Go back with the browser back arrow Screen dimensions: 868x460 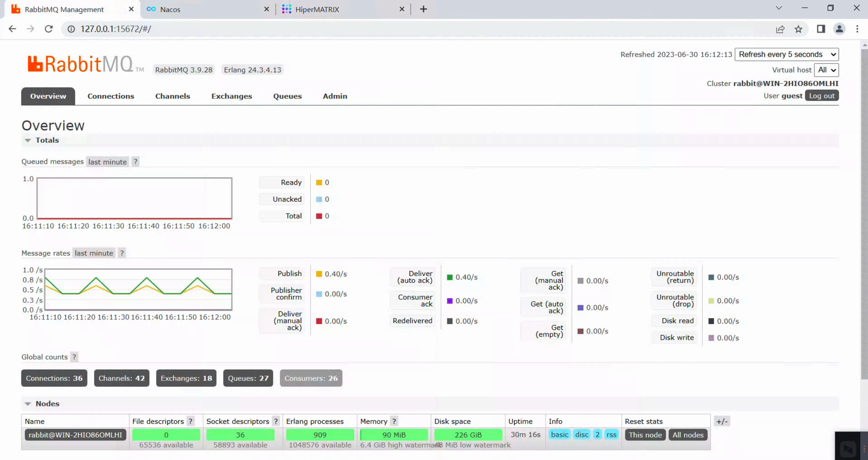click(12, 29)
